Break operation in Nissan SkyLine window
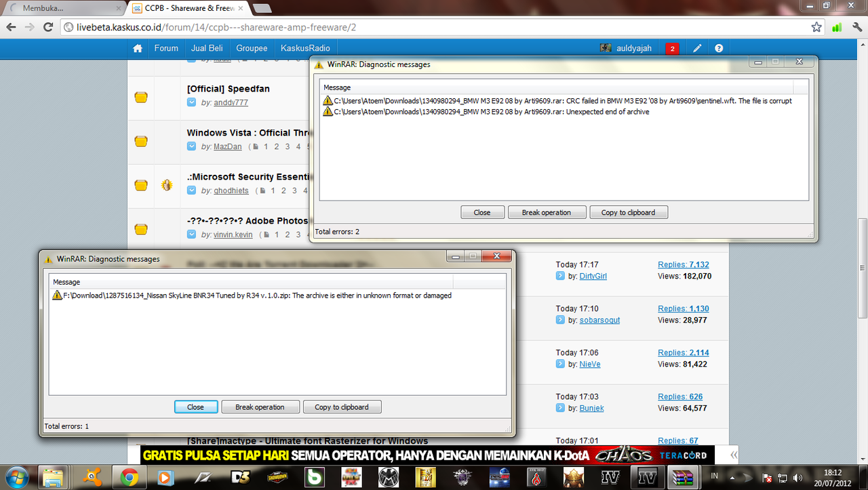Image resolution: width=868 pixels, height=490 pixels. 260,407
